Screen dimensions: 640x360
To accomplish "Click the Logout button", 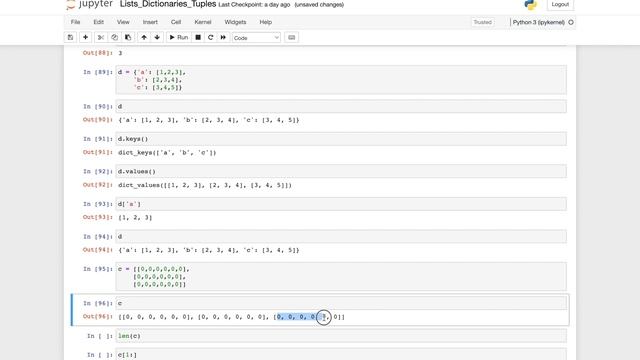I will coord(560,4).
